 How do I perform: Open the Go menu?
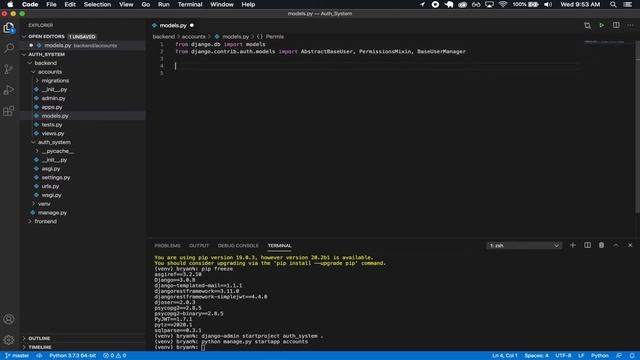[x=145, y=4]
